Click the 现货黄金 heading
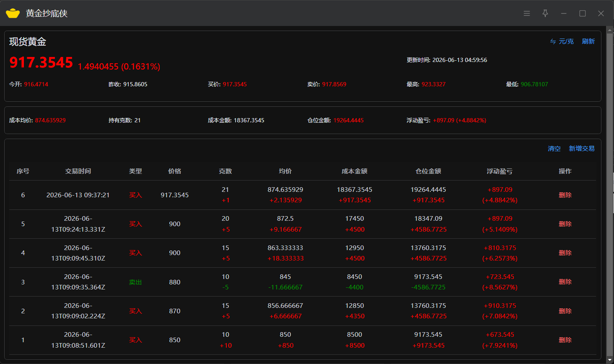 click(x=28, y=42)
